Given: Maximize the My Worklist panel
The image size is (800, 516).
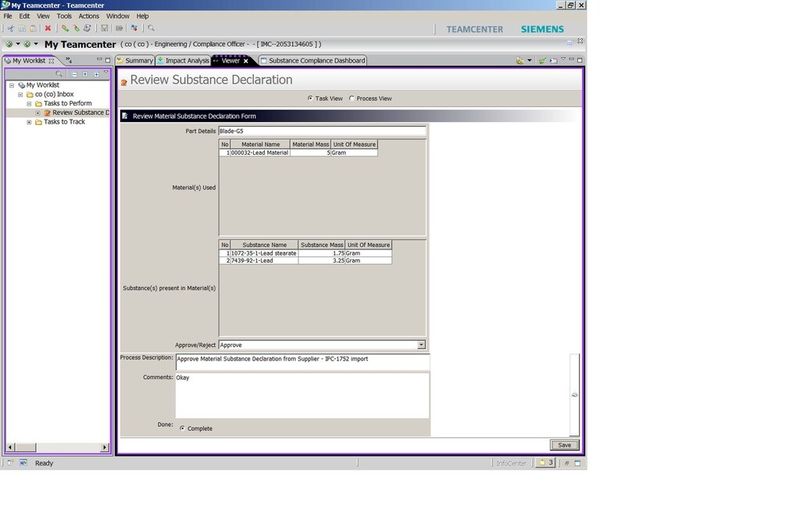Looking at the screenshot, I should (x=108, y=60).
